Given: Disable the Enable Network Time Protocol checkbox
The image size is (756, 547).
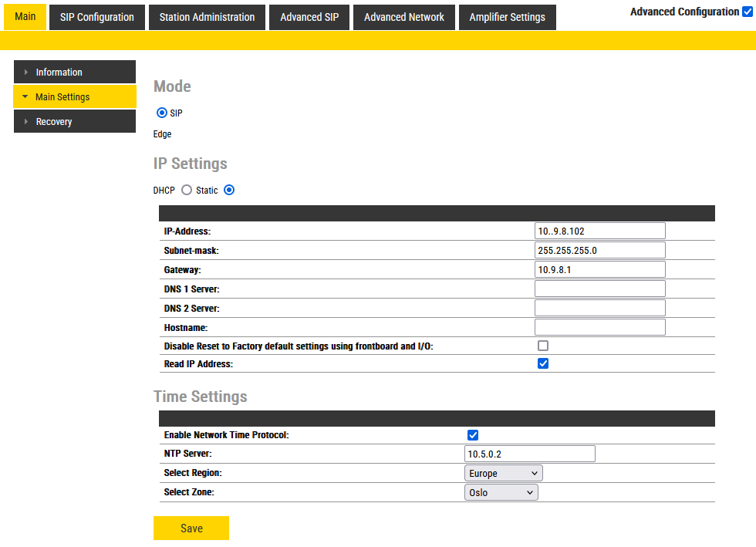Looking at the screenshot, I should coord(473,435).
